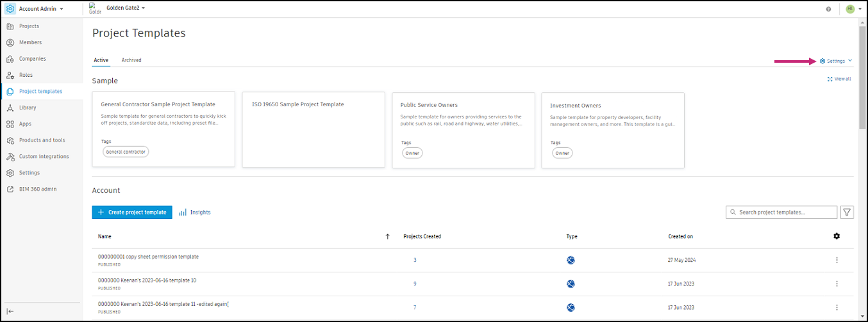
Task: Expand the Account Admin dropdown
Action: pyautogui.click(x=42, y=9)
